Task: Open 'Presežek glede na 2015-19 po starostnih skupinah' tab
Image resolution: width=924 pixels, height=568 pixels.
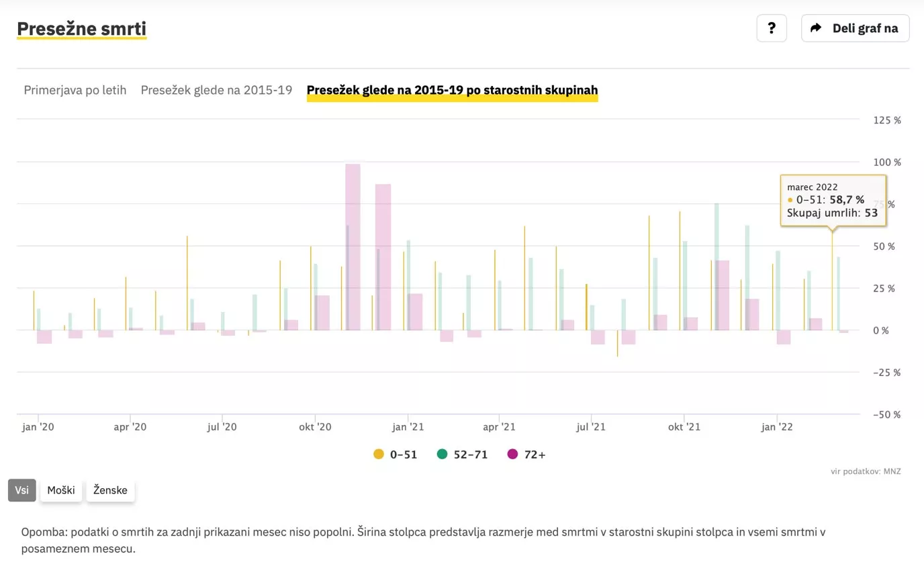Action: [x=452, y=90]
